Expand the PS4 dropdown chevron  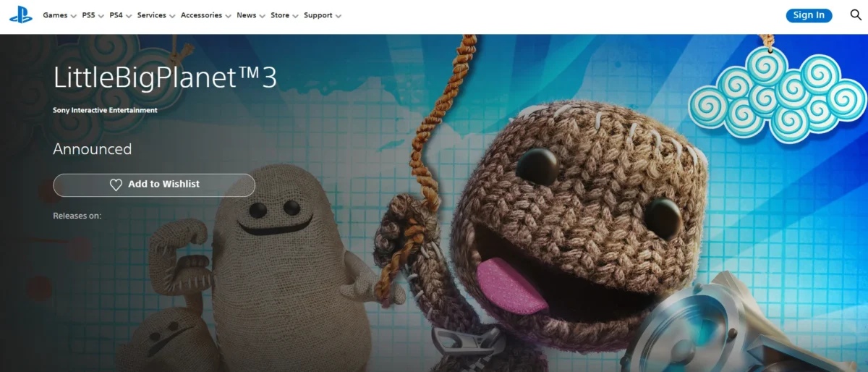[x=128, y=16]
